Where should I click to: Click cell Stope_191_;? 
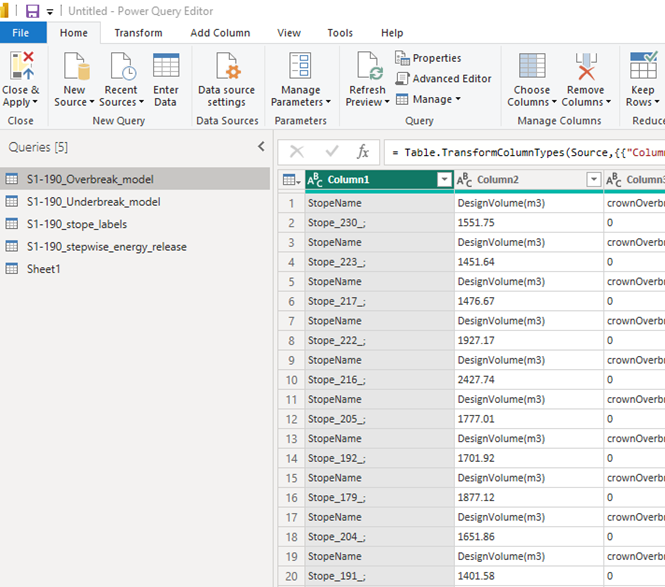[379, 576]
